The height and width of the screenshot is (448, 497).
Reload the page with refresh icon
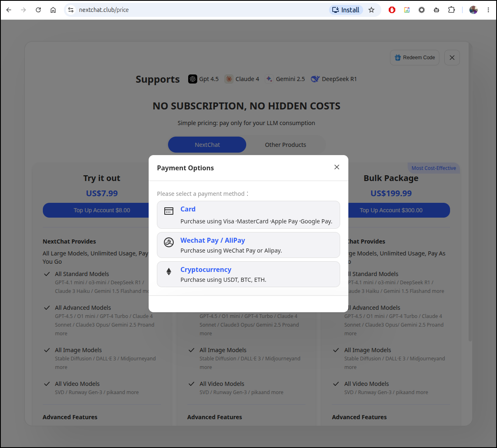[x=38, y=10]
